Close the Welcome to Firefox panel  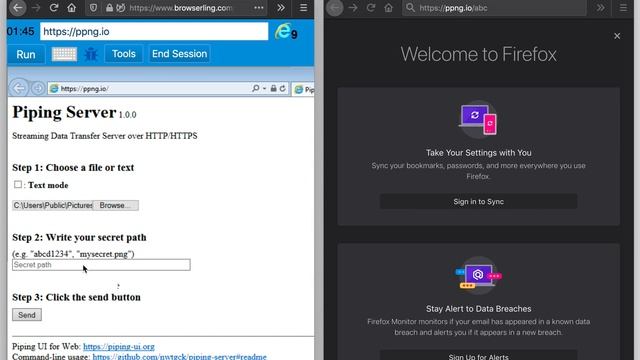click(x=617, y=36)
